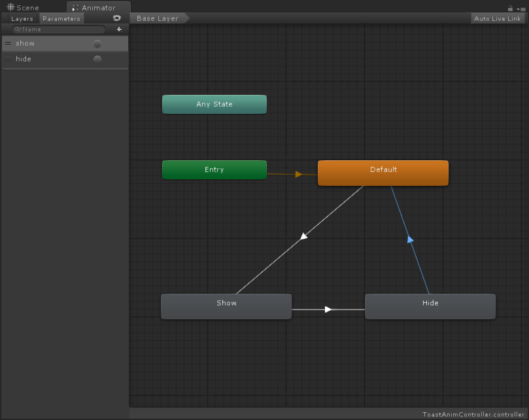Select the Hide state node
Image resolution: width=529 pixels, height=420 pixels.
[430, 306]
